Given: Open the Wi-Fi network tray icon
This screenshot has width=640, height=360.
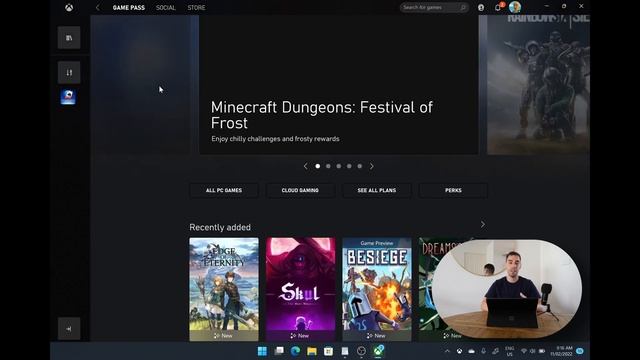Looking at the screenshot, I should (x=524, y=351).
